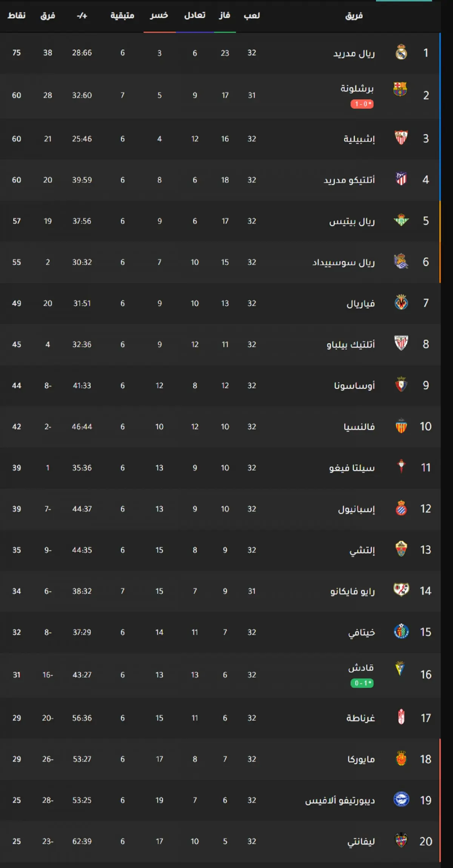Open ريال سوسييداد team name link

(x=344, y=262)
